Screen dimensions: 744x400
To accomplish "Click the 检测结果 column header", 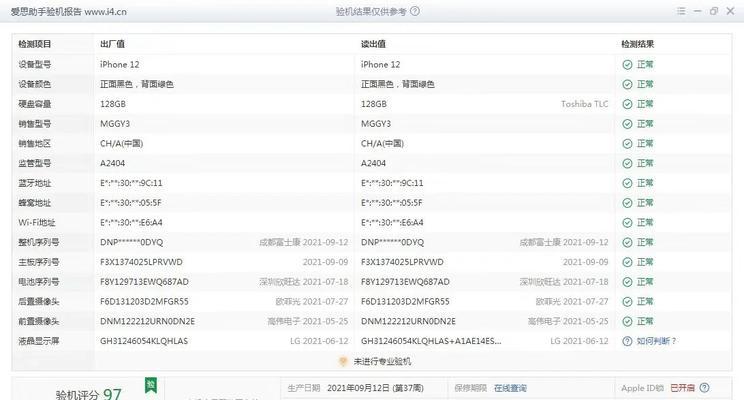I will pos(638,44).
